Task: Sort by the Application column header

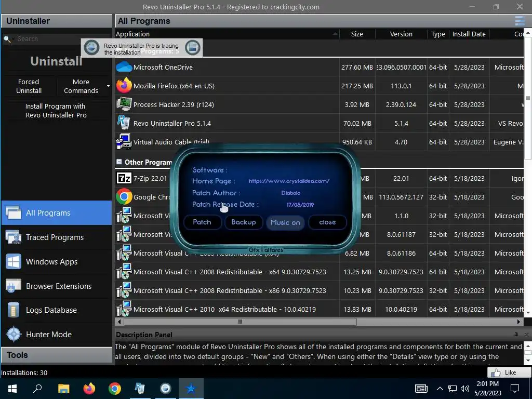Action: tap(227, 34)
